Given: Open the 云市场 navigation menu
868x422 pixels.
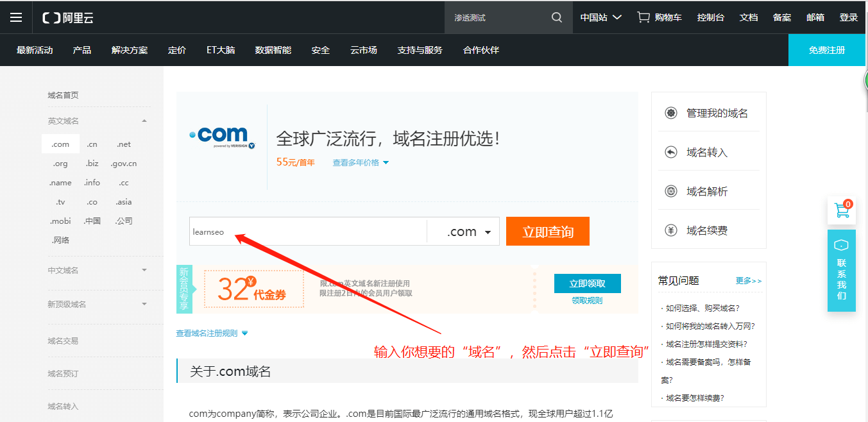Looking at the screenshot, I should click(x=363, y=50).
